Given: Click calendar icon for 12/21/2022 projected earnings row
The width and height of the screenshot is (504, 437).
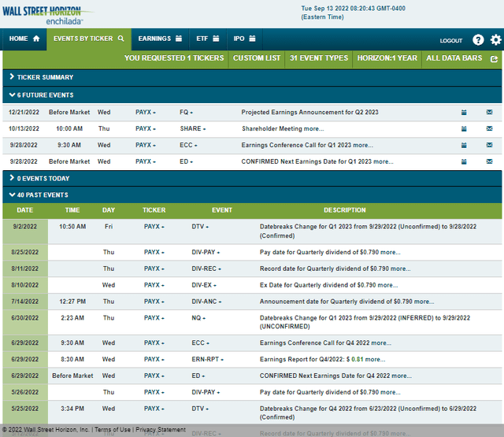Looking at the screenshot, I should (464, 113).
